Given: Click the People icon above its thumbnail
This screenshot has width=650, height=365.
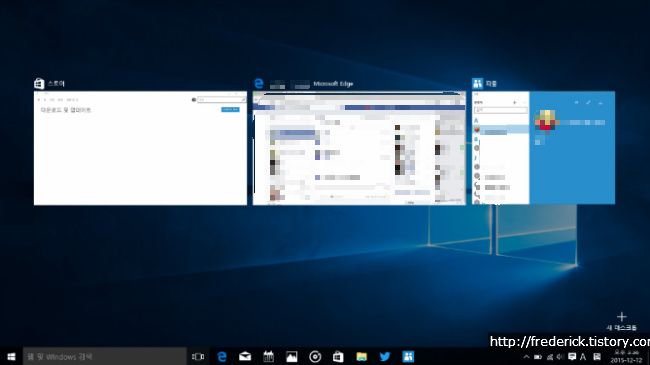Looking at the screenshot, I should 478,83.
